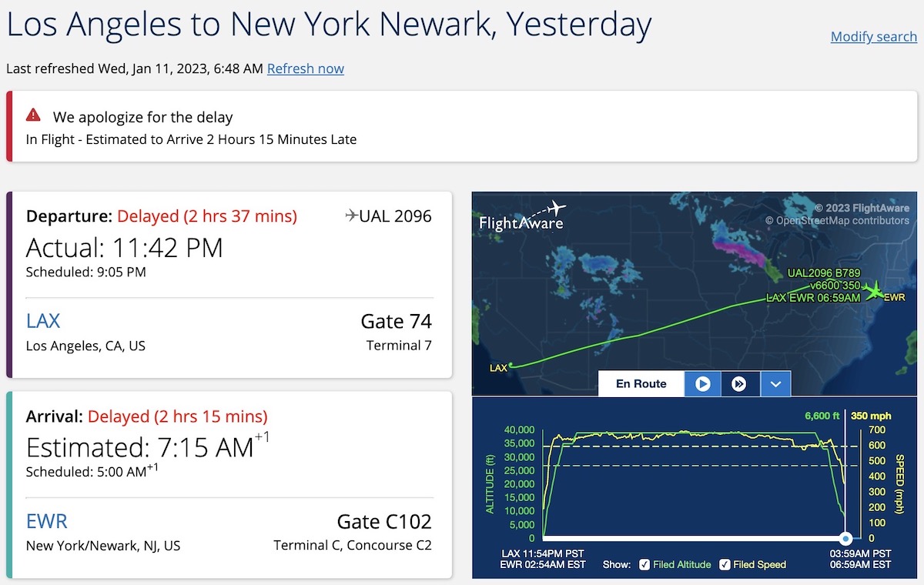Click the play button on the map
This screenshot has width=924, height=585.
[702, 383]
